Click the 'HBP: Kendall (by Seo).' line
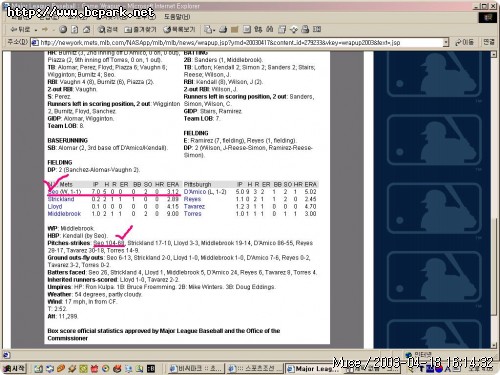This screenshot has height=375, width=500. (x=77, y=236)
